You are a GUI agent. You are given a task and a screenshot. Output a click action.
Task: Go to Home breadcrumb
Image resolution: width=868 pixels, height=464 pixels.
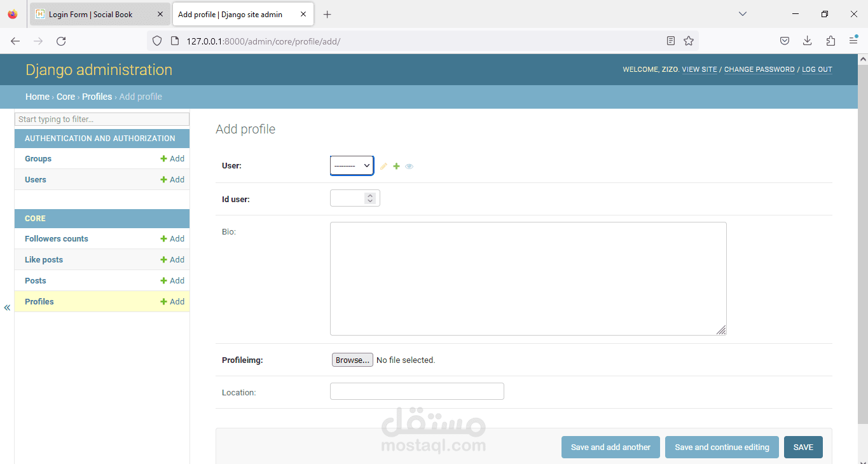coord(38,97)
